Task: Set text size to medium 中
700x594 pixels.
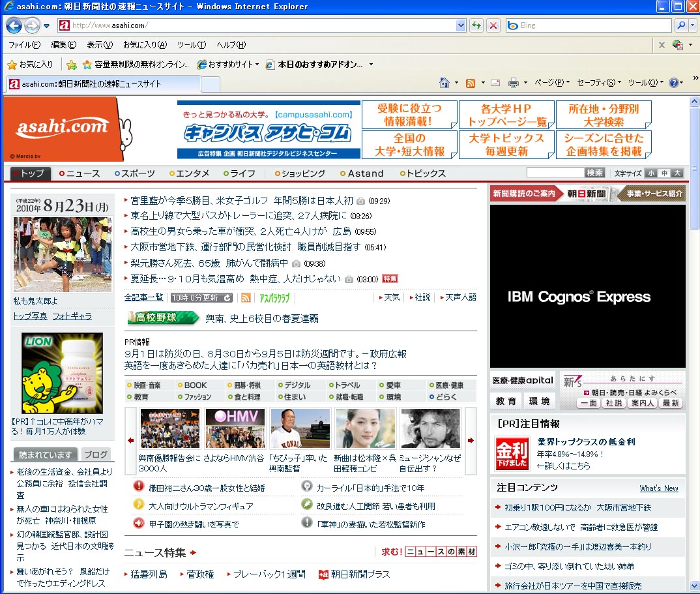Action: click(x=664, y=173)
